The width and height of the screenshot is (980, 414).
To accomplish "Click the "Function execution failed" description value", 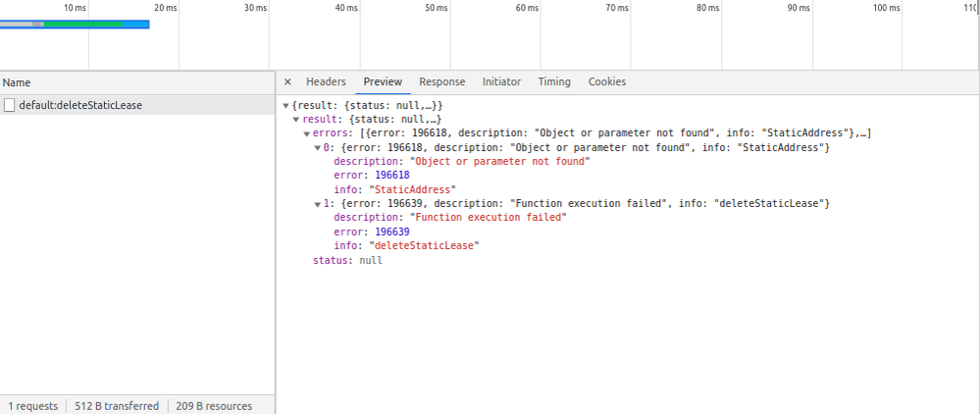I will (488, 218).
